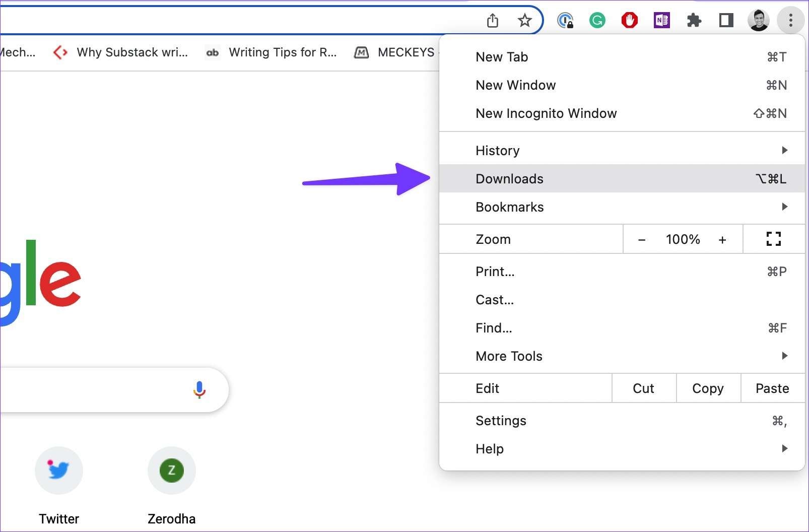Click the red ad blocker hand icon

[x=630, y=21]
